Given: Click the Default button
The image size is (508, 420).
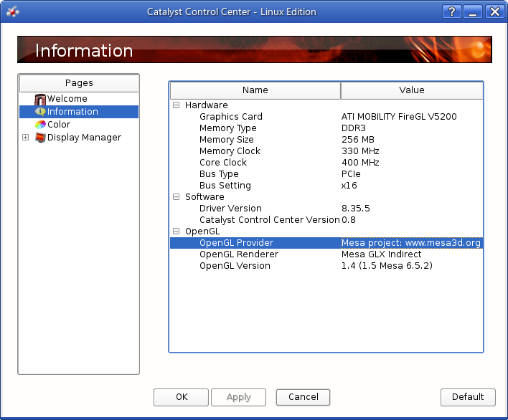Looking at the screenshot, I should pyautogui.click(x=468, y=397).
